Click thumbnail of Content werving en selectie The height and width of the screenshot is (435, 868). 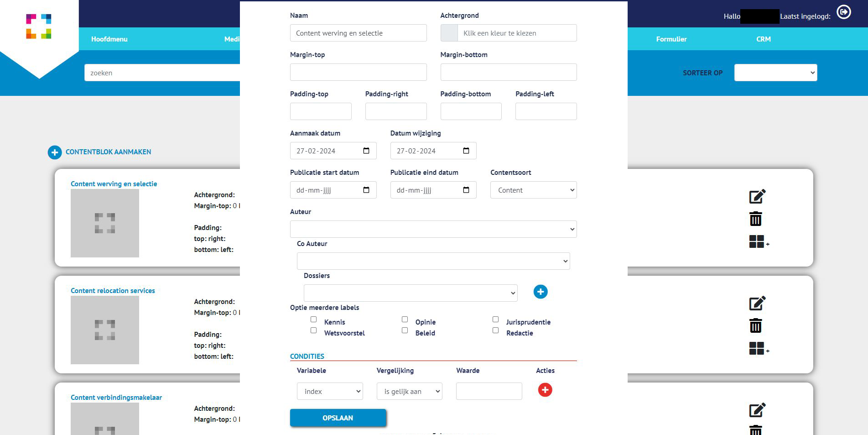click(105, 223)
